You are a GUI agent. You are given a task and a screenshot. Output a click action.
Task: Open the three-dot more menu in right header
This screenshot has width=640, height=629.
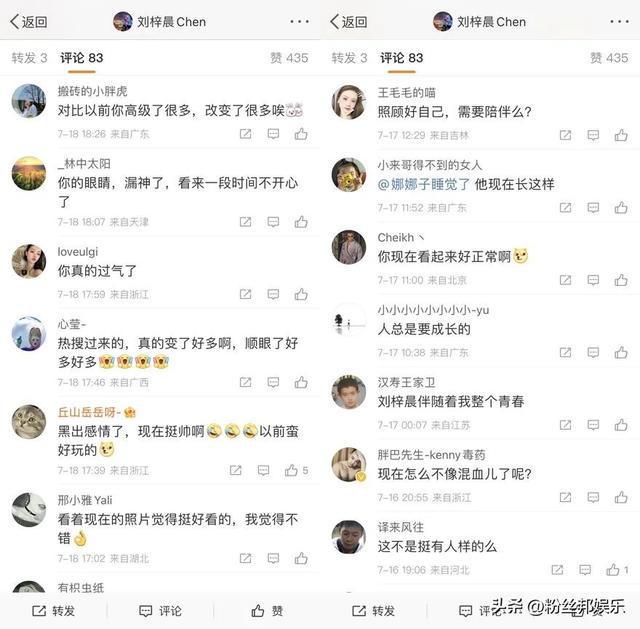620,21
